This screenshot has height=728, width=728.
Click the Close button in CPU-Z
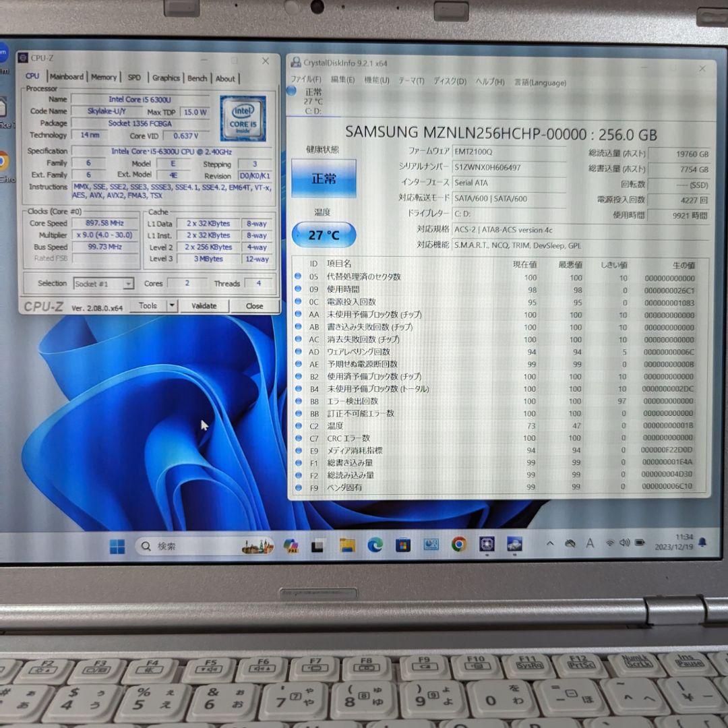pyautogui.click(x=254, y=305)
